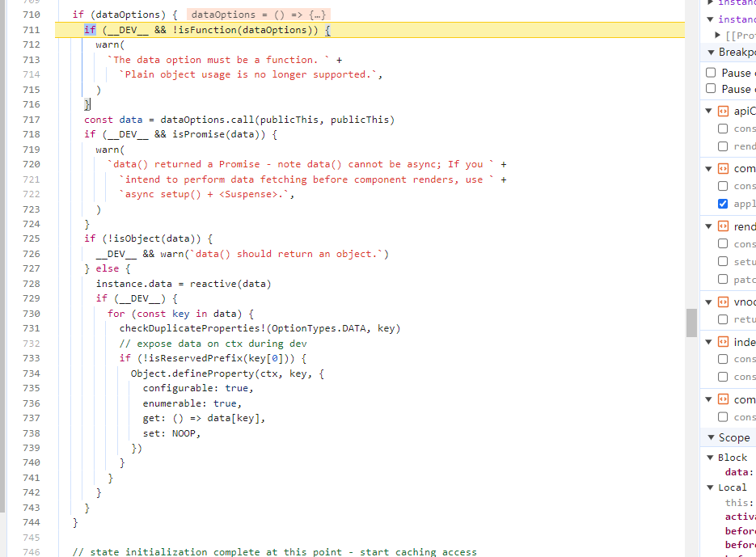Collapse the Block scope
The width and height of the screenshot is (756, 557).
click(x=710, y=458)
